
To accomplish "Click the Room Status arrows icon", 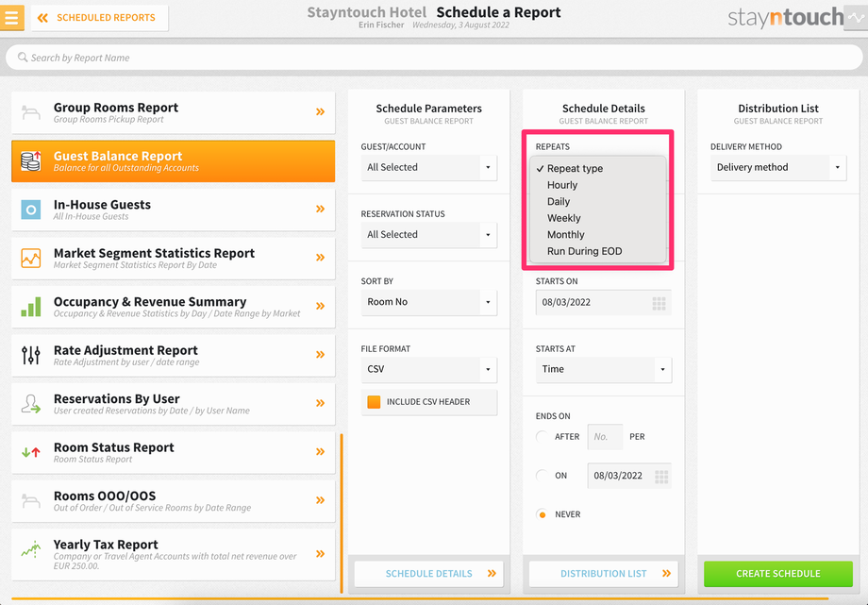I will coord(31,452).
